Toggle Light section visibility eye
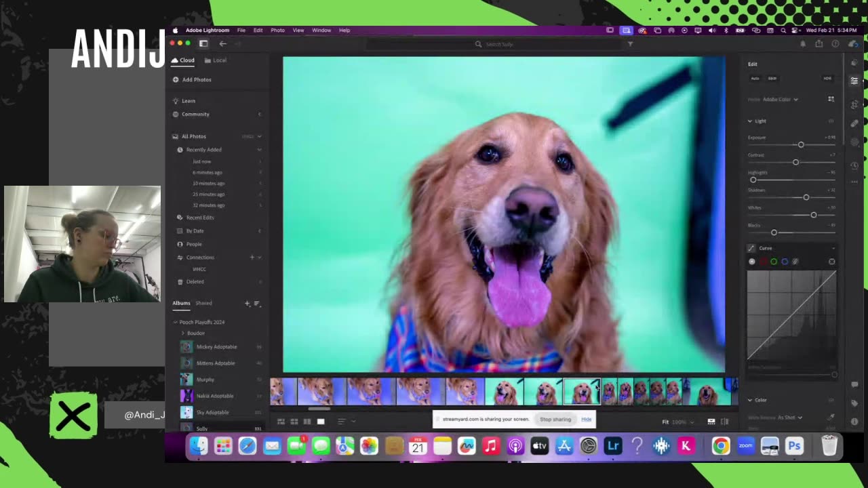The height and width of the screenshot is (488, 868). click(831, 121)
